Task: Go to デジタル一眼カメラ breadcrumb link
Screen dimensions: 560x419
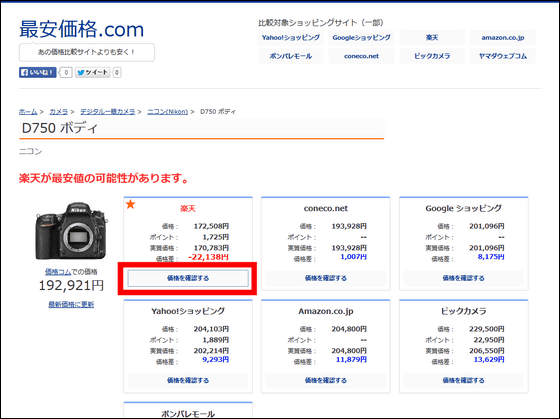Action: point(108,112)
